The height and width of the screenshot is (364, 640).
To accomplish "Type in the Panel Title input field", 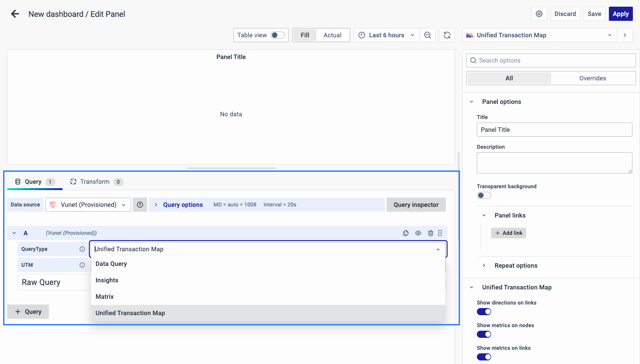I will pyautogui.click(x=554, y=129).
